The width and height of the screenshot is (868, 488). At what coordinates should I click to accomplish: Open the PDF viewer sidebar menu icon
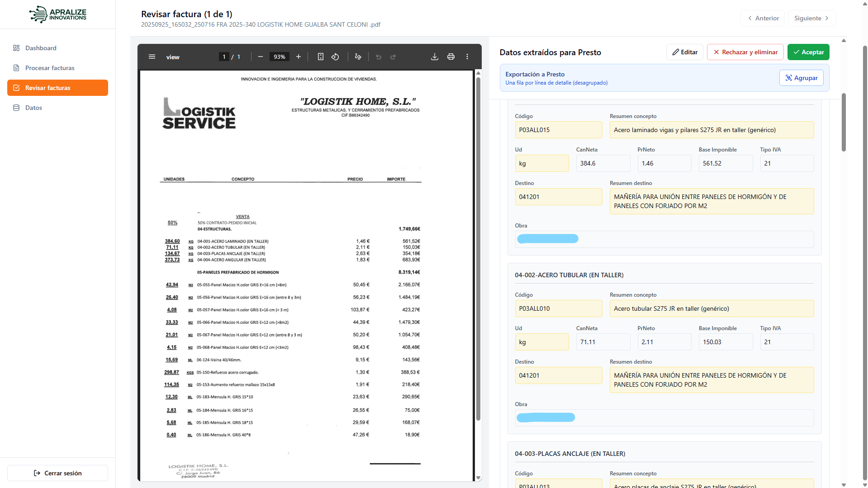tap(152, 57)
